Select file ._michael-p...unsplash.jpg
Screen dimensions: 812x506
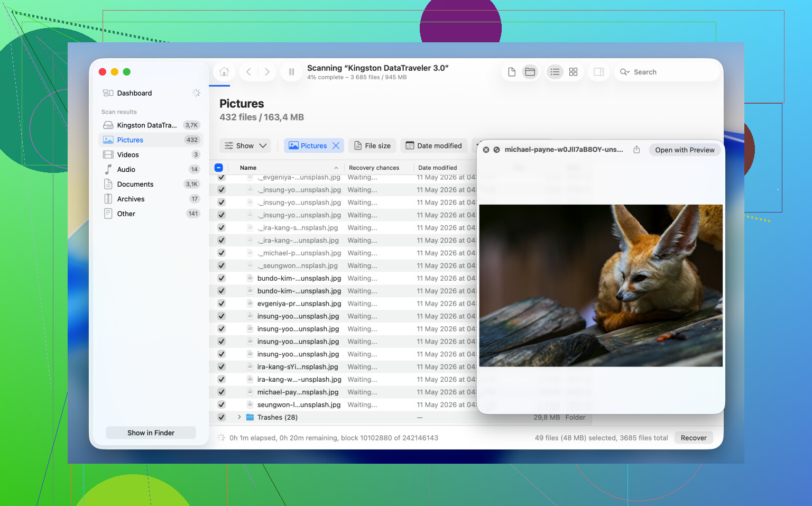(299, 253)
